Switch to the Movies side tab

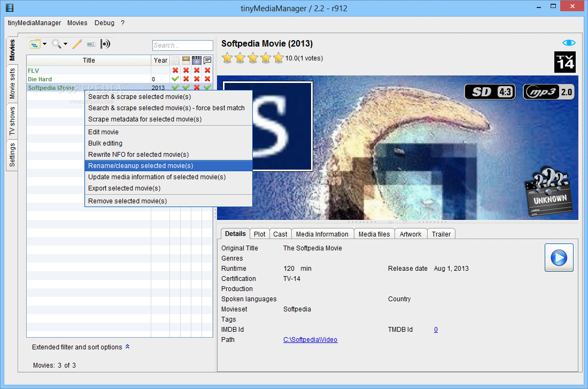12,50
